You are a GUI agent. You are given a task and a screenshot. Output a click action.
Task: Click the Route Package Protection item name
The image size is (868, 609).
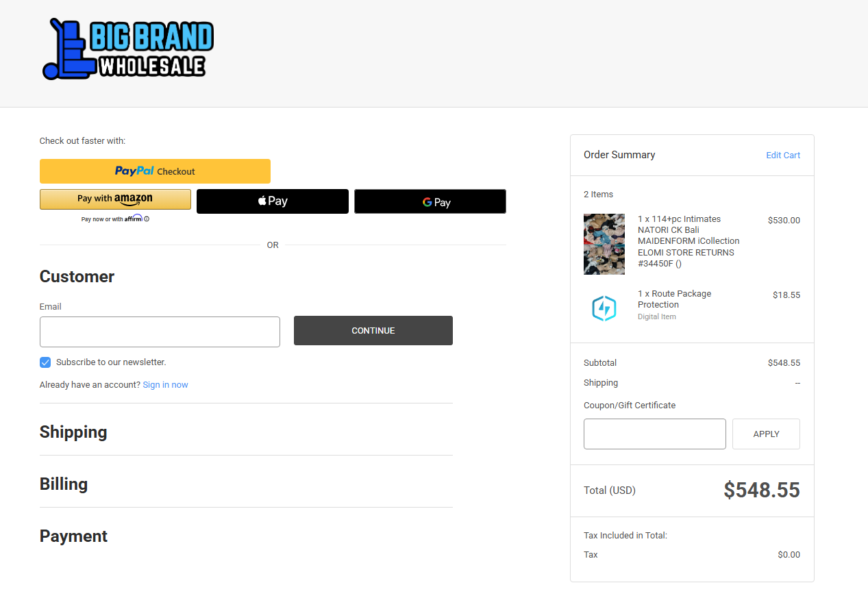674,299
